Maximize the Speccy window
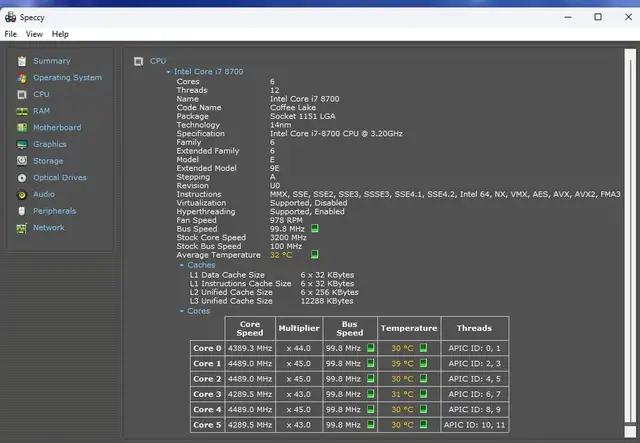The height and width of the screenshot is (443, 640). coord(598,17)
